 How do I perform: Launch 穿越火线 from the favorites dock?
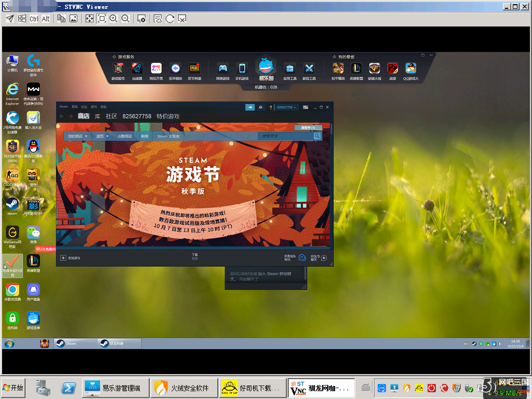click(375, 71)
